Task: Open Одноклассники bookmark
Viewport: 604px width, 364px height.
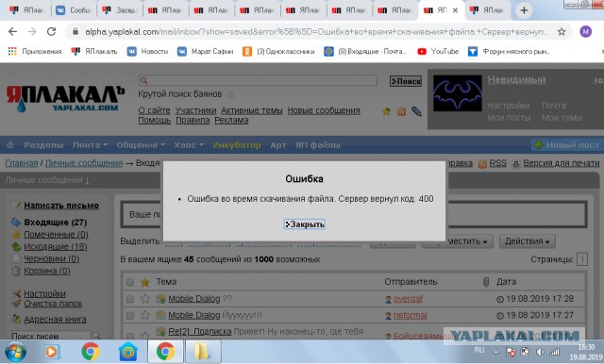Action: (x=278, y=51)
